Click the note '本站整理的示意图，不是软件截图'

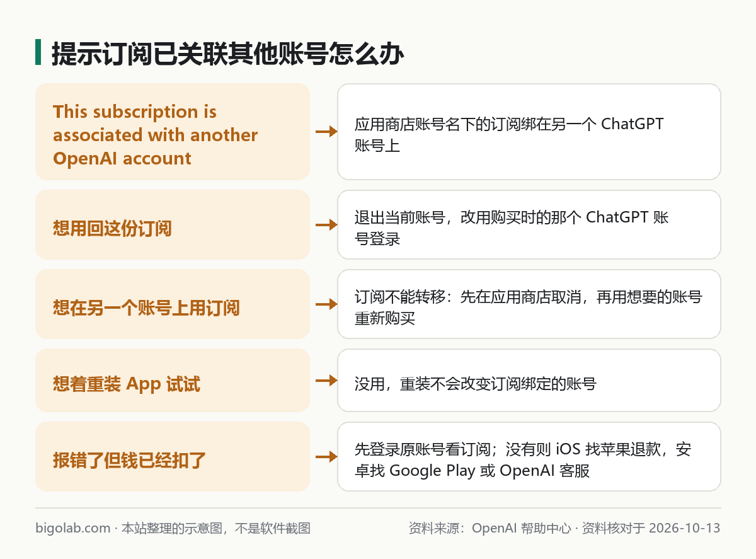tap(216, 528)
